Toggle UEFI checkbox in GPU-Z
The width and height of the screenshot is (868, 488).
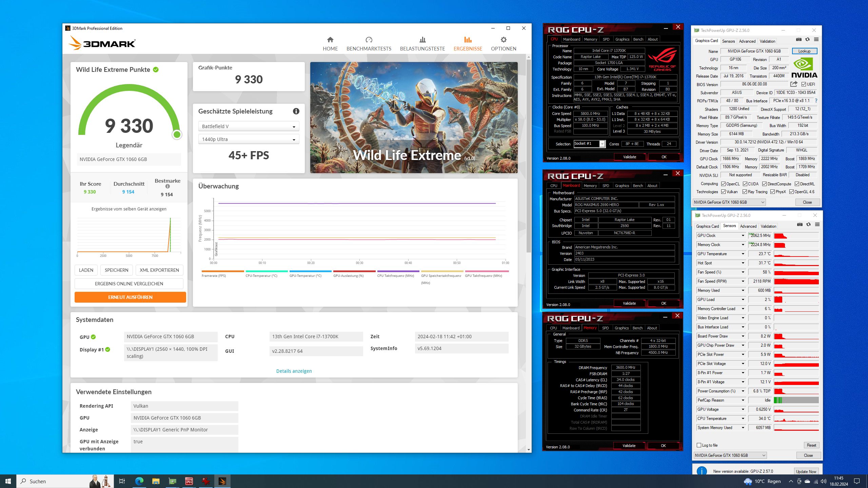804,84
